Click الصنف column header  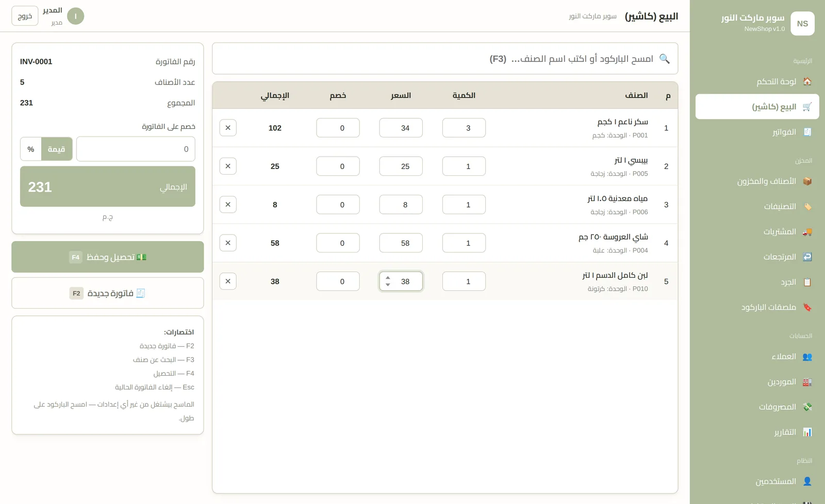tap(636, 95)
